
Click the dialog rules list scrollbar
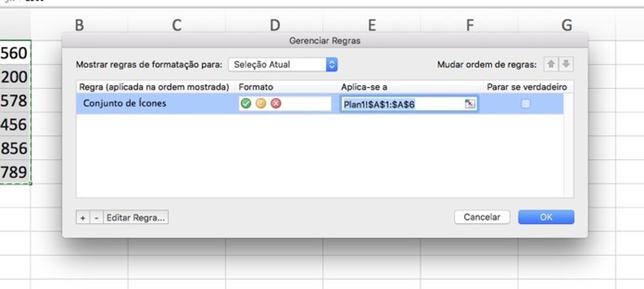(569, 145)
